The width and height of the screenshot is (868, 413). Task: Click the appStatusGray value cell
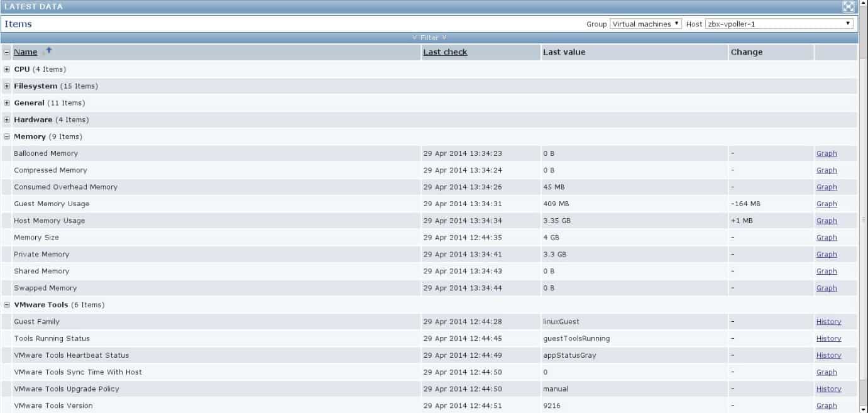[569, 355]
